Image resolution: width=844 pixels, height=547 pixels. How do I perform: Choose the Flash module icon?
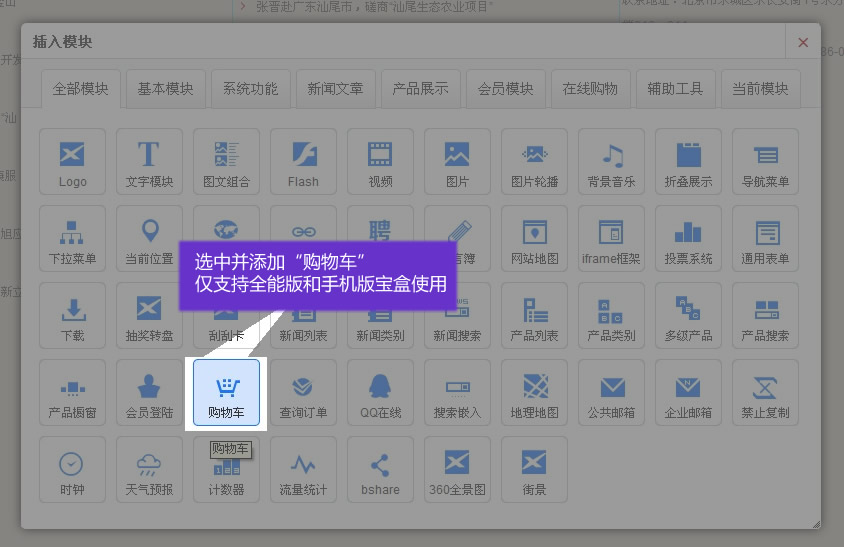(303, 161)
